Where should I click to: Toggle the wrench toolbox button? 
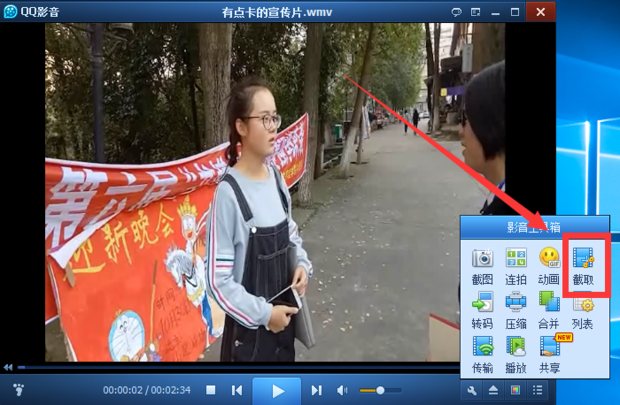coord(472,390)
